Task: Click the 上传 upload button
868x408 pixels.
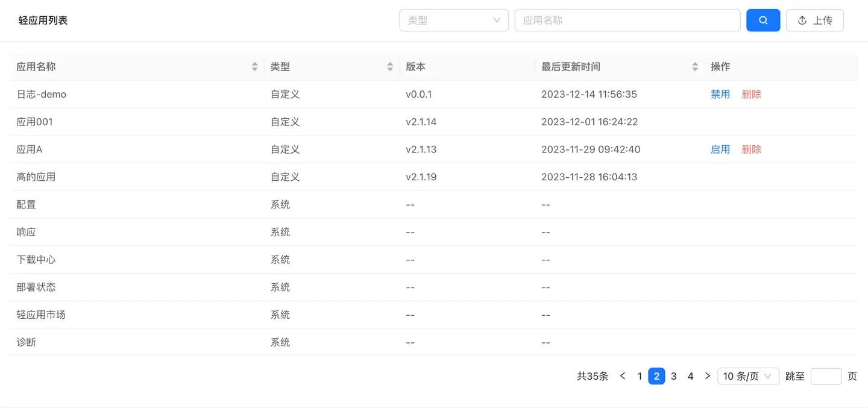Action: click(x=814, y=20)
